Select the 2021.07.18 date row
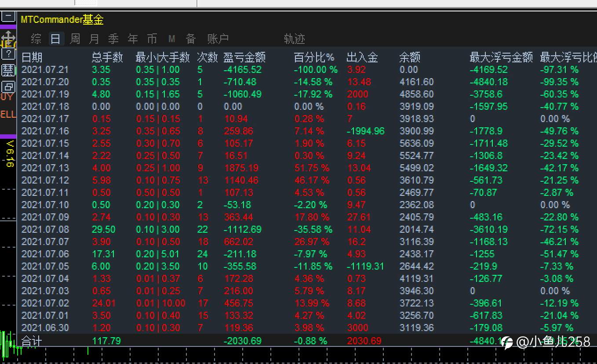The height and width of the screenshot is (364, 597). coord(45,107)
